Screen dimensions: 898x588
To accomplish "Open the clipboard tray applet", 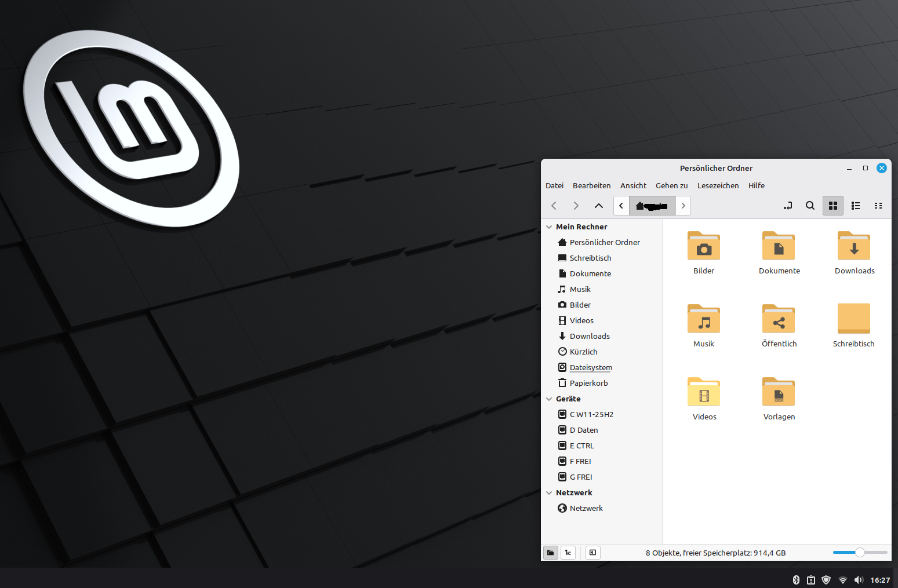I will pyautogui.click(x=811, y=580).
